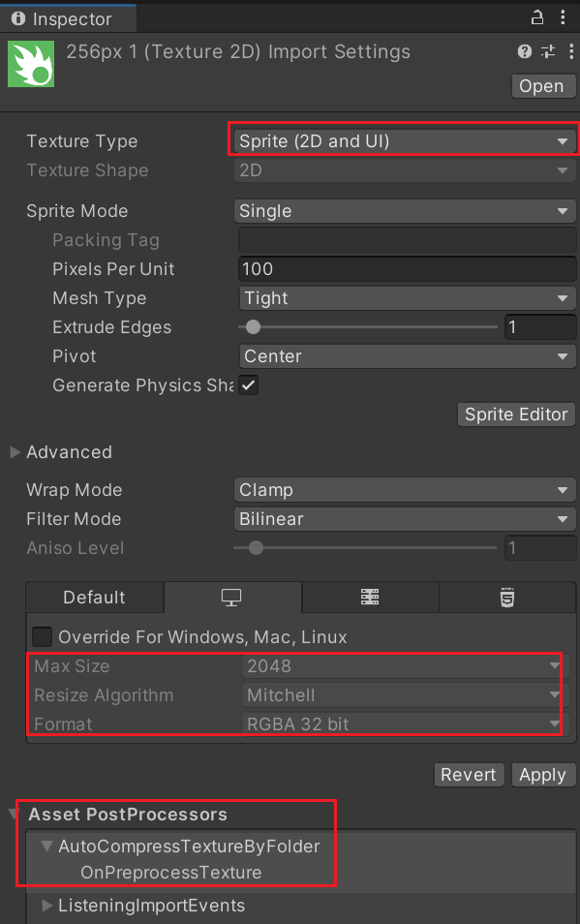Toggle Generate Physics Shape checkbox
Screen dimensions: 580x924
pos(249,385)
